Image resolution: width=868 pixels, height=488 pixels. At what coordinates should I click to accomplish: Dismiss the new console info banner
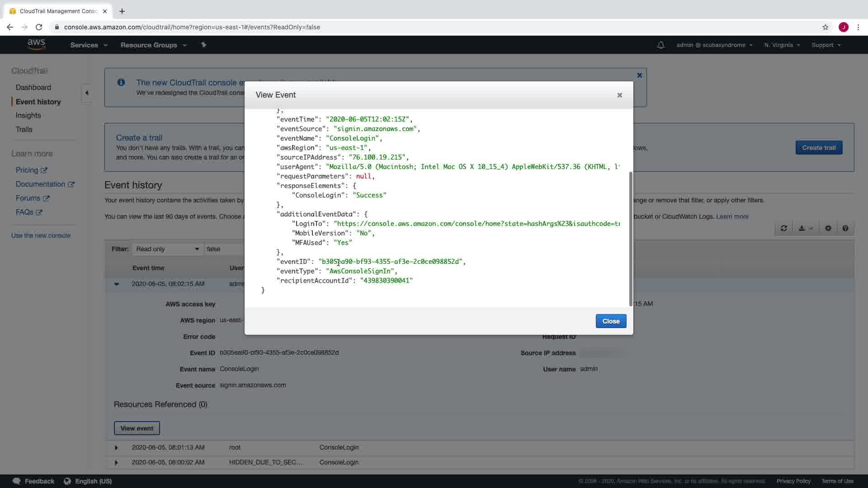[x=639, y=75]
